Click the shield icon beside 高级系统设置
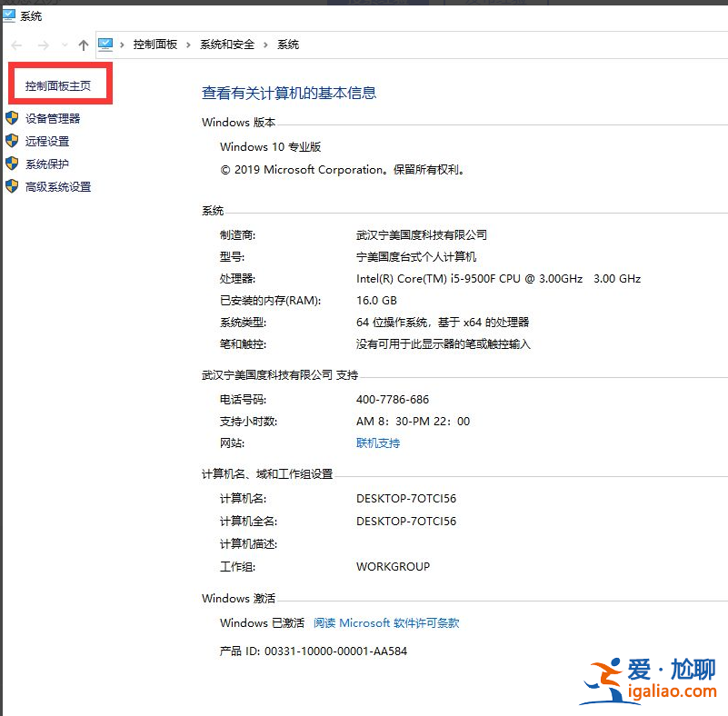This screenshot has width=728, height=716. [x=10, y=187]
